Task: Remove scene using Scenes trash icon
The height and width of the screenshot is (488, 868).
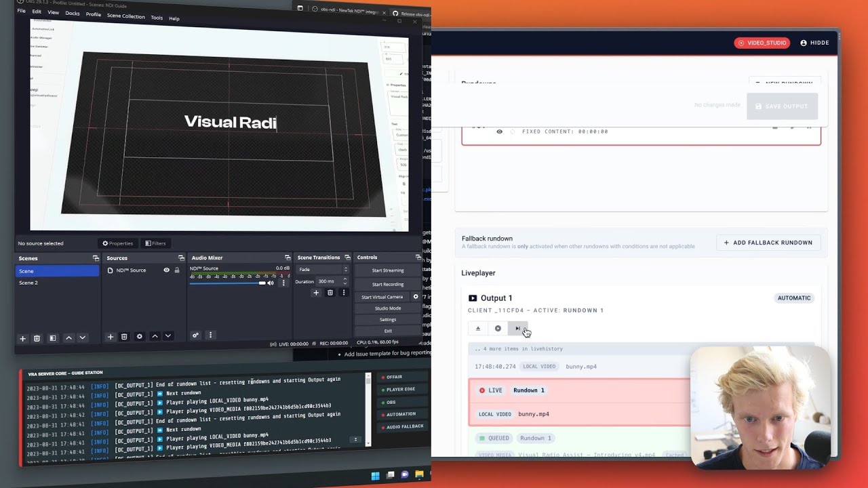Action: [x=37, y=338]
